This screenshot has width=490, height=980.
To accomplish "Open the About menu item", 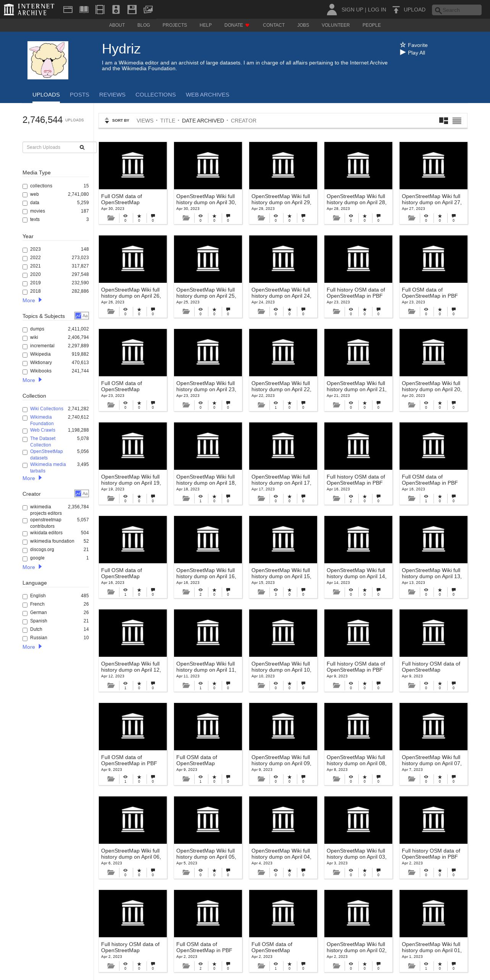I will click(x=117, y=25).
